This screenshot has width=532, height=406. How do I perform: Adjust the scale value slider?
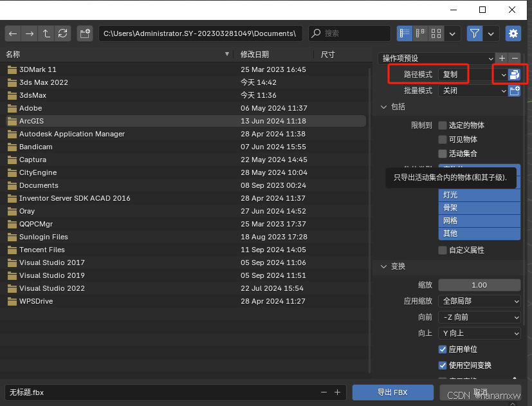point(479,285)
